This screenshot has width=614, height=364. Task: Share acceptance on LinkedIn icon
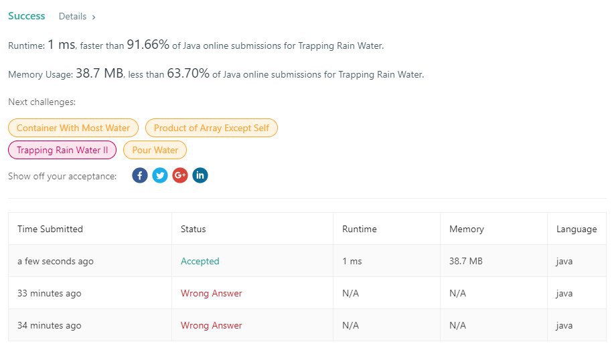click(x=200, y=175)
